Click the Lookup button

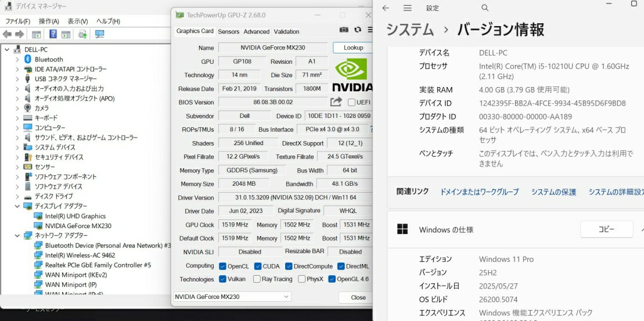pos(353,48)
